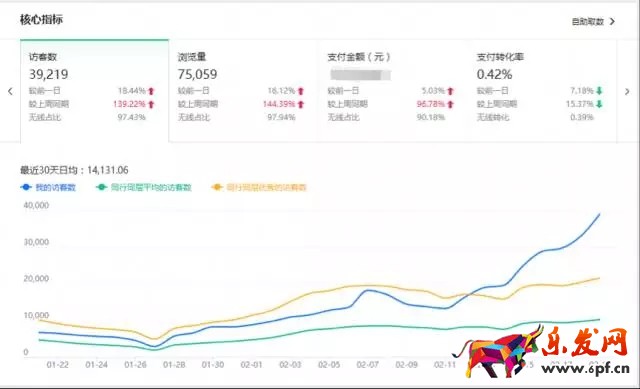Screen dimensions: 640x389
Task: Click the 02-11 date on chart axis
Action: (445, 365)
